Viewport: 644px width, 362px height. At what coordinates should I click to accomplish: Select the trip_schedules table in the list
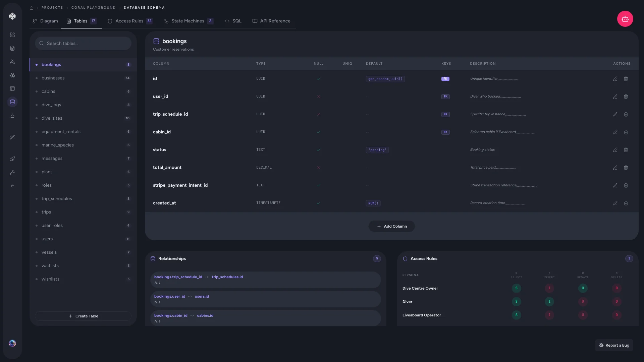pos(83,198)
